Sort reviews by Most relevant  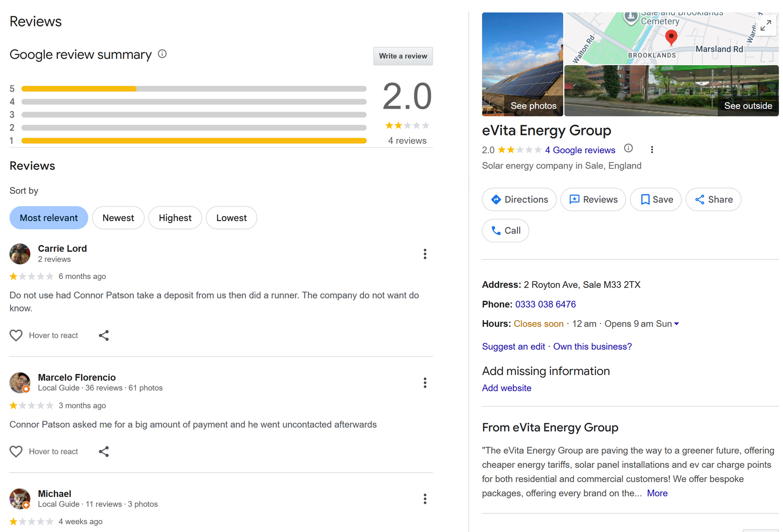(49, 218)
